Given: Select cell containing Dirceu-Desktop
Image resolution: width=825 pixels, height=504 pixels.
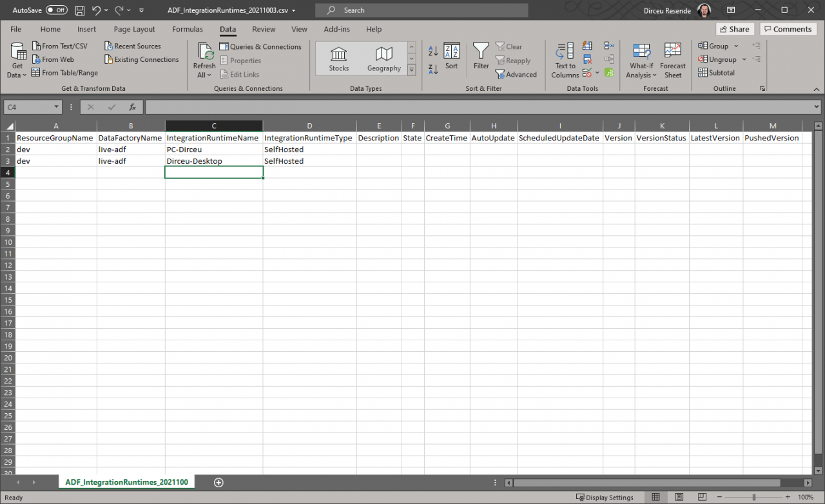Looking at the screenshot, I should [x=213, y=161].
